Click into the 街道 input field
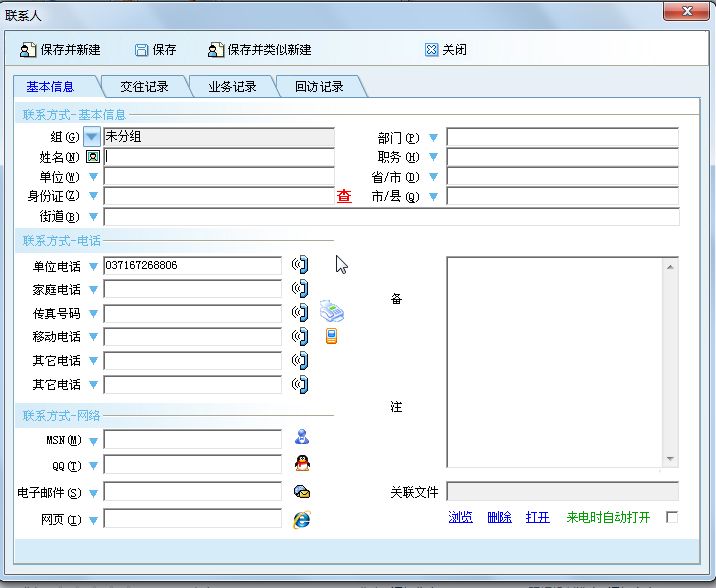 [x=390, y=217]
